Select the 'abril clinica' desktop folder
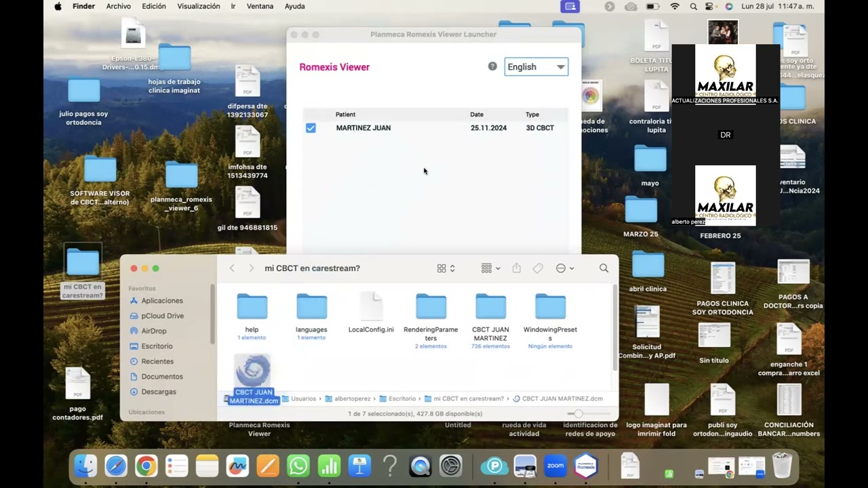Viewport: 868px width, 488px height. (648, 272)
